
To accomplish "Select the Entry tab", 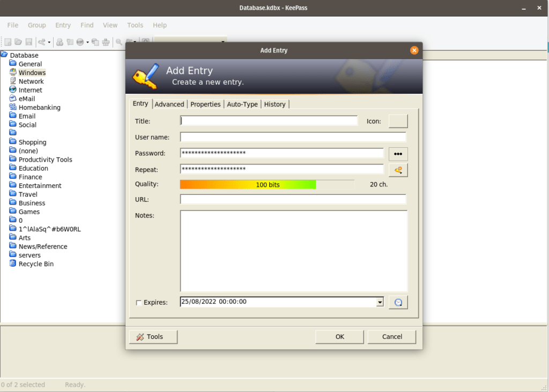I will pyautogui.click(x=140, y=103).
